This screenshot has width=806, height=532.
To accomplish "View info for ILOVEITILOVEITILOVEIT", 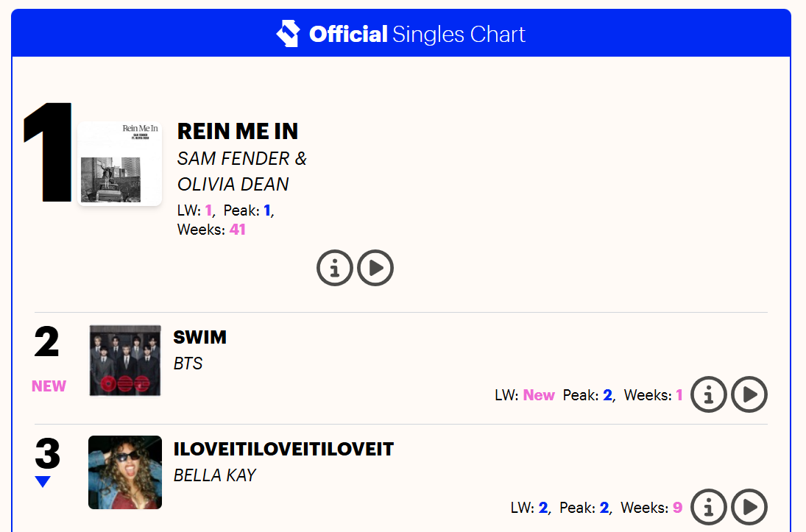I will (x=709, y=506).
